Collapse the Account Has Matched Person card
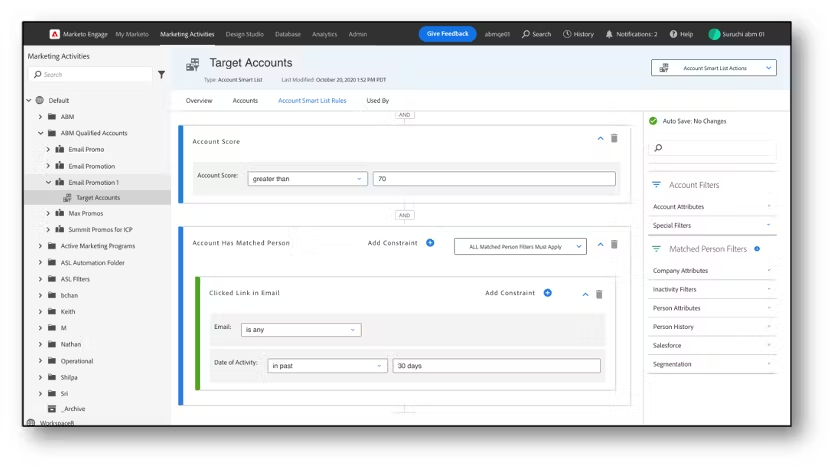The image size is (834, 469). point(601,244)
